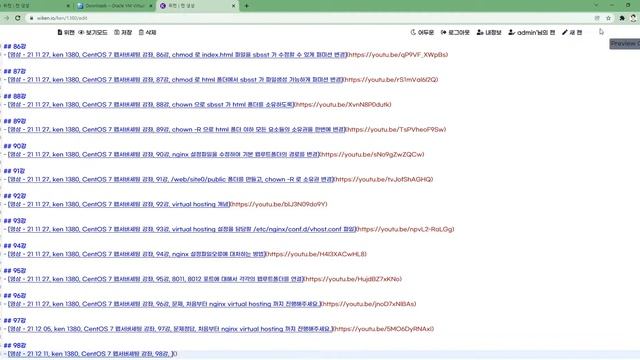Image resolution: width=640 pixels, height=360 pixels.
Task: Open the translate icon in address bar
Action: pos(597,18)
